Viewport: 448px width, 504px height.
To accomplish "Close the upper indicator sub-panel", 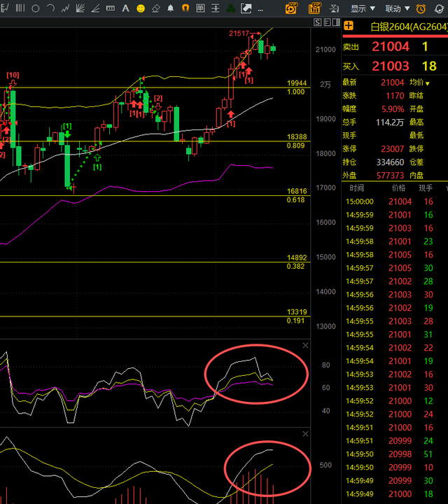I will pos(304,346).
